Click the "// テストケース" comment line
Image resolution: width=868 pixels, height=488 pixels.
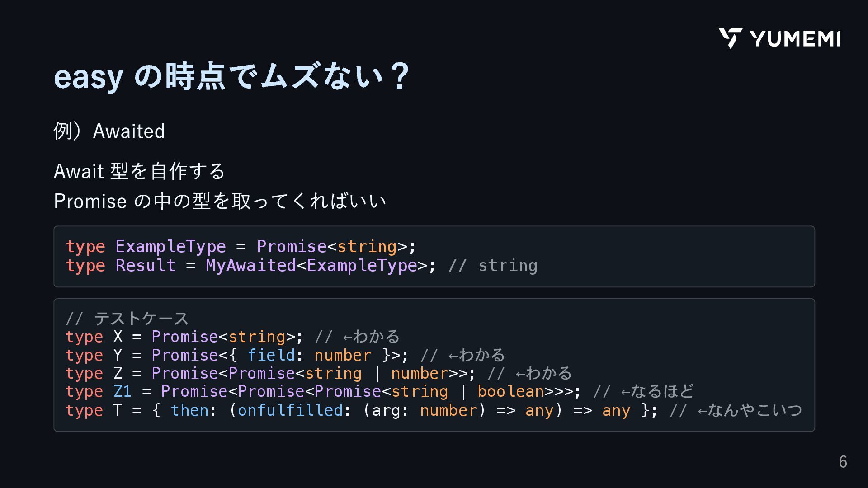click(x=127, y=319)
